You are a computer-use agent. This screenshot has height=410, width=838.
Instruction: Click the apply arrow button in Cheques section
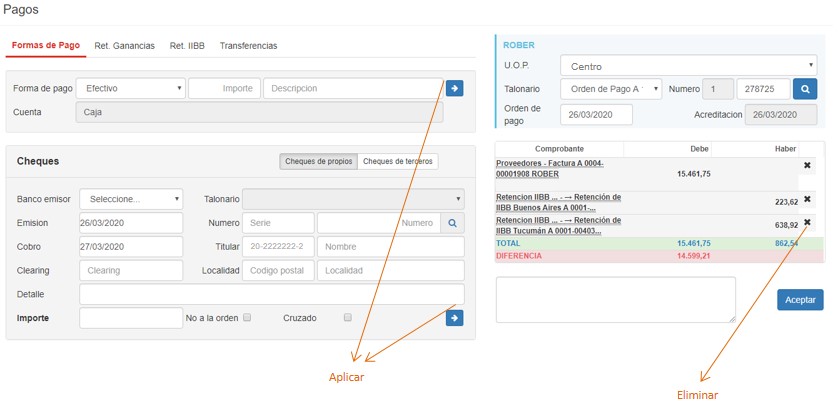click(454, 318)
